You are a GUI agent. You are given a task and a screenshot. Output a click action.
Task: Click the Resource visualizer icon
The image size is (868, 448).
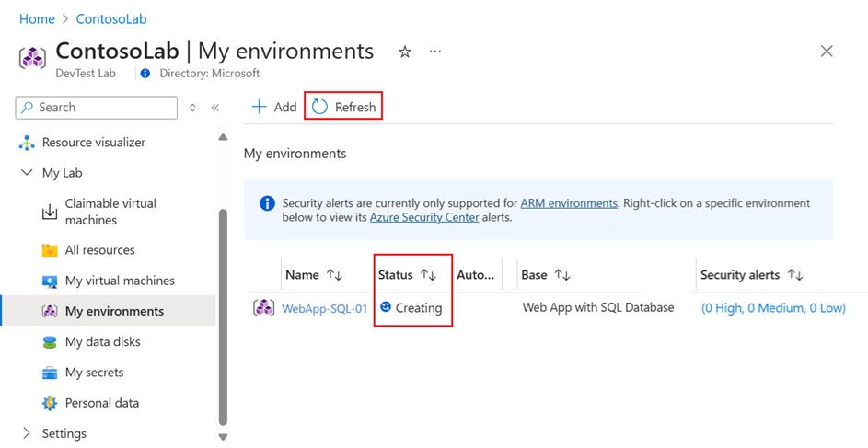(27, 143)
